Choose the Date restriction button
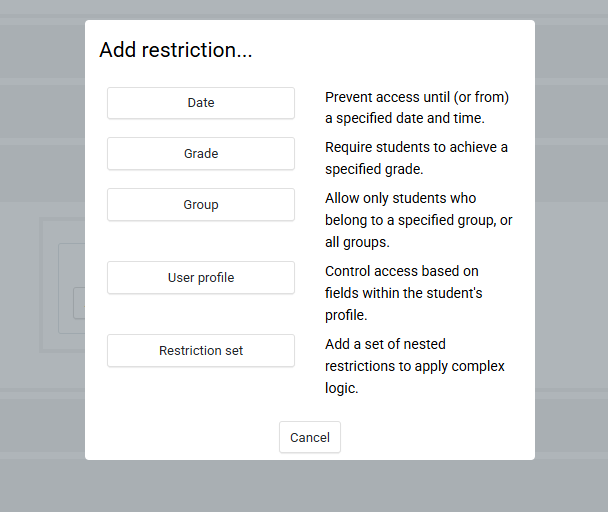The width and height of the screenshot is (608, 512). click(201, 103)
